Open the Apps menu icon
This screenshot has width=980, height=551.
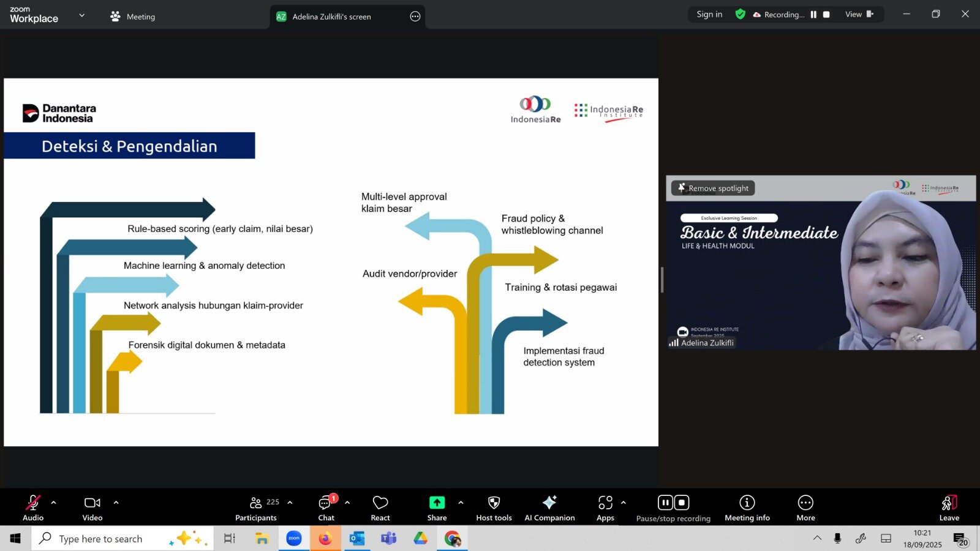[605, 508]
